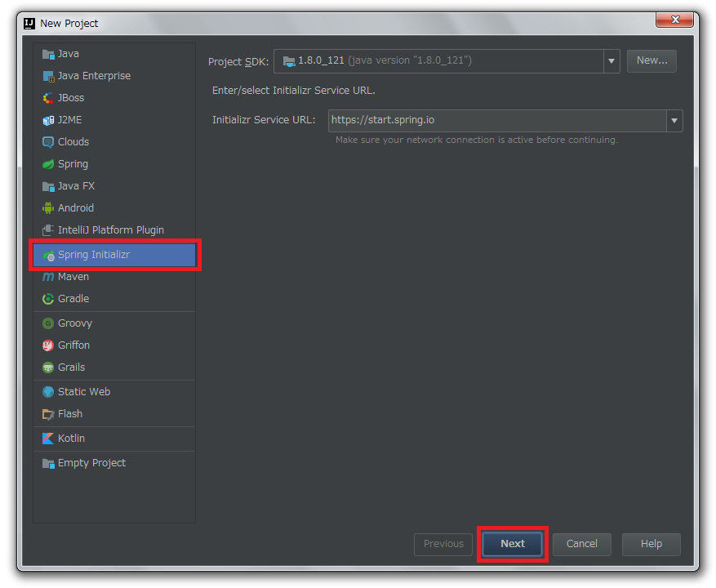Screen dimensions: 716x588
Task: Select the Android robot icon
Action: pos(48,208)
